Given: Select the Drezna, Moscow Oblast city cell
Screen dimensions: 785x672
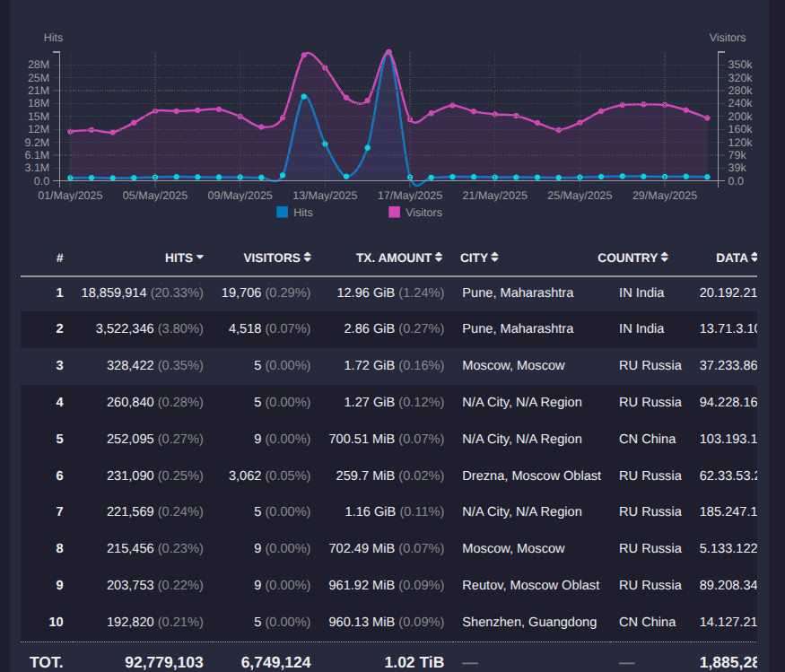Looking at the screenshot, I should point(531,476).
